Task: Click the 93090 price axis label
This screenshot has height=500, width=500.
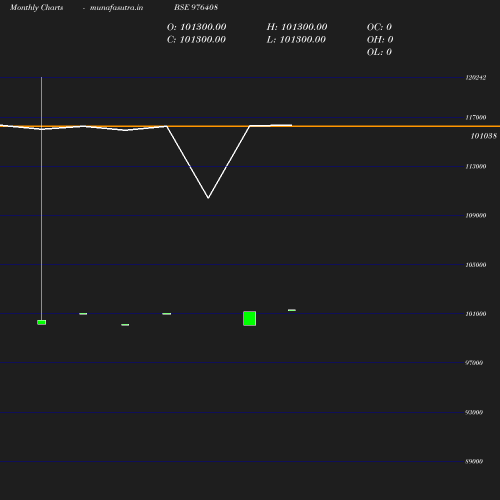Action: (x=474, y=412)
